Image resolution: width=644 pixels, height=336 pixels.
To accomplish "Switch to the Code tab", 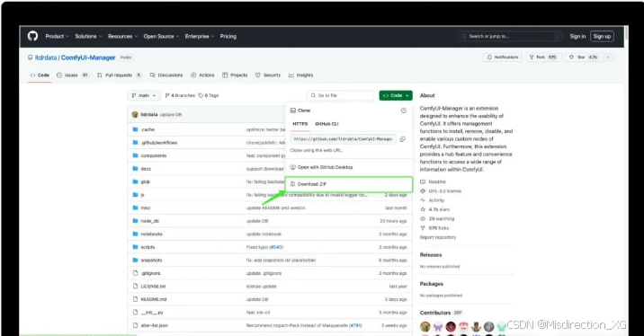I will click(x=40, y=75).
